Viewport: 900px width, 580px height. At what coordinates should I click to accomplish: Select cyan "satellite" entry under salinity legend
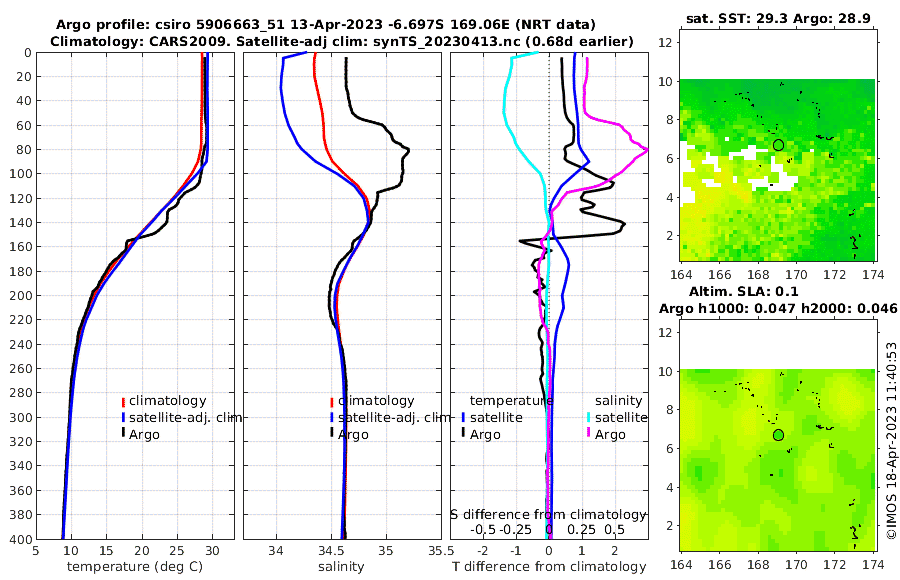tap(620, 417)
